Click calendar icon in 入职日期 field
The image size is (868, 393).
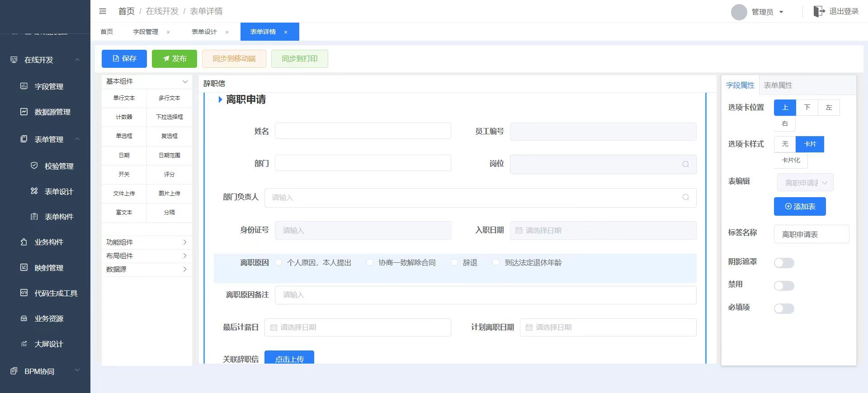[519, 230]
